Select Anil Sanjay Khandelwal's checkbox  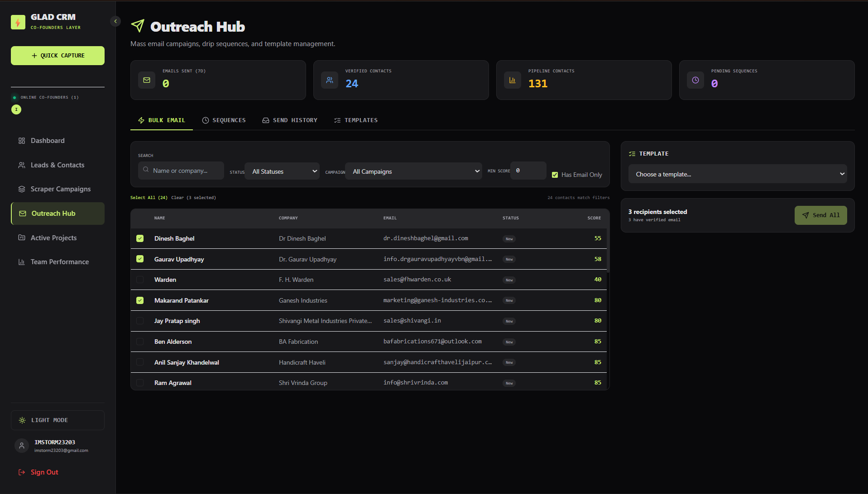coord(140,362)
